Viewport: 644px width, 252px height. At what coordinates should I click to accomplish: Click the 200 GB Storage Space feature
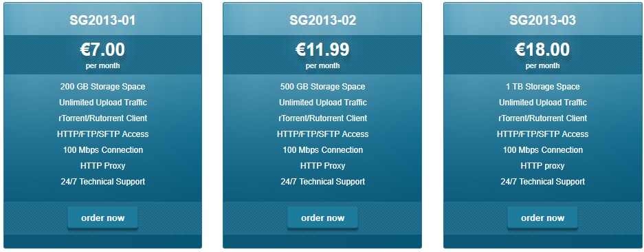(x=102, y=87)
